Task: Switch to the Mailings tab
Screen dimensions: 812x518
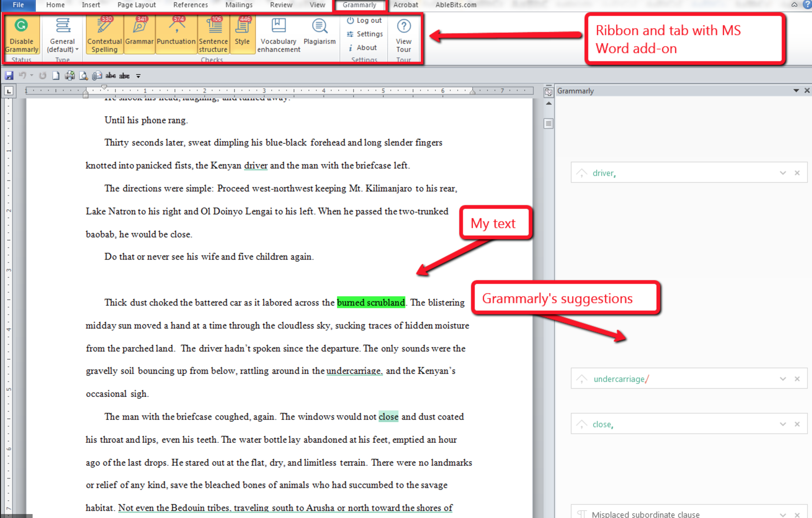Action: 239,5
